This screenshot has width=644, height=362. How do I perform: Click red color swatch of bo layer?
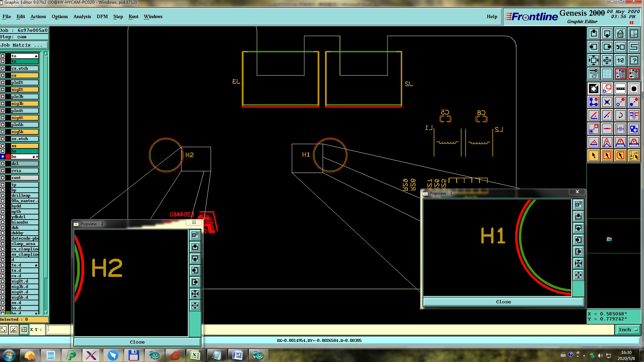click(x=8, y=157)
